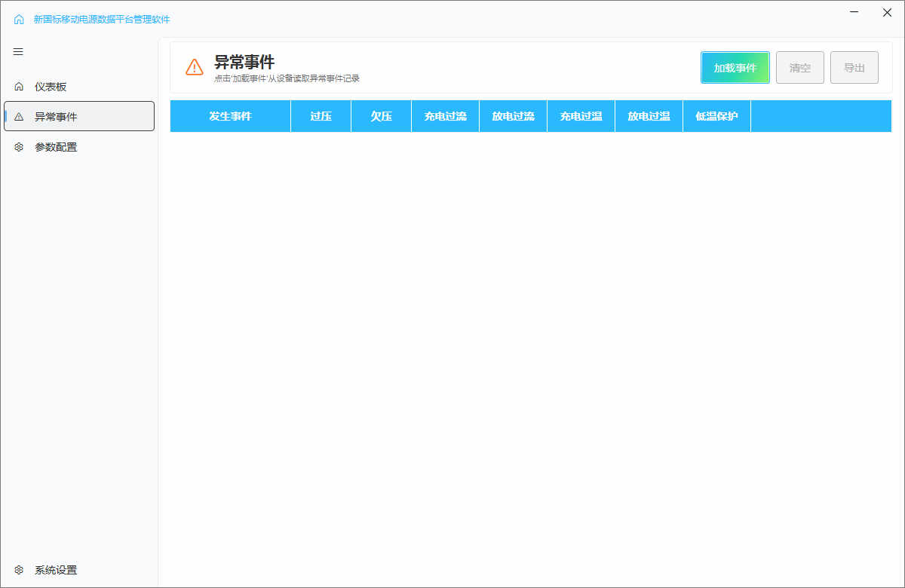
Task: Click the 充电过温 column header
Action: click(581, 116)
